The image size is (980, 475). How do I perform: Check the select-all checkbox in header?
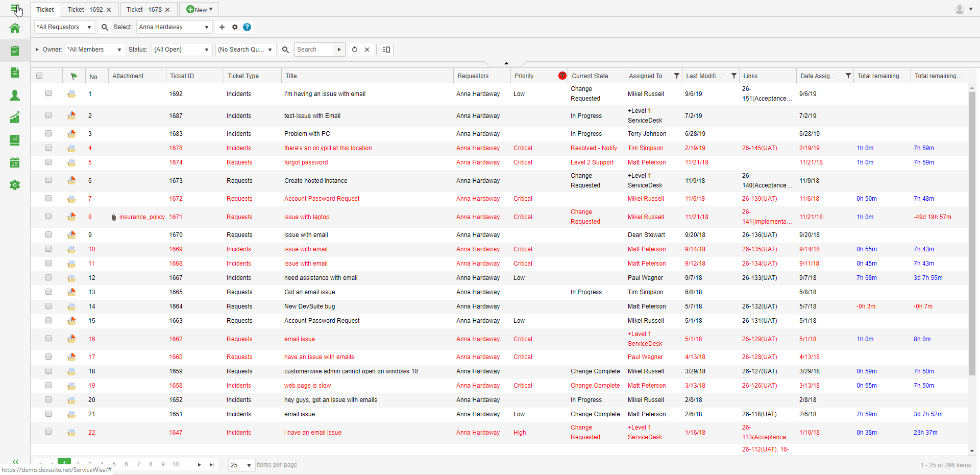(x=39, y=76)
